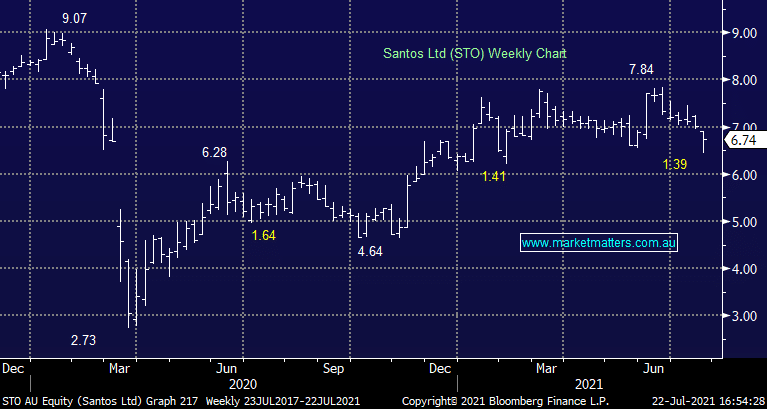
Task: Click the 6.74 current price tag
Action: point(742,142)
